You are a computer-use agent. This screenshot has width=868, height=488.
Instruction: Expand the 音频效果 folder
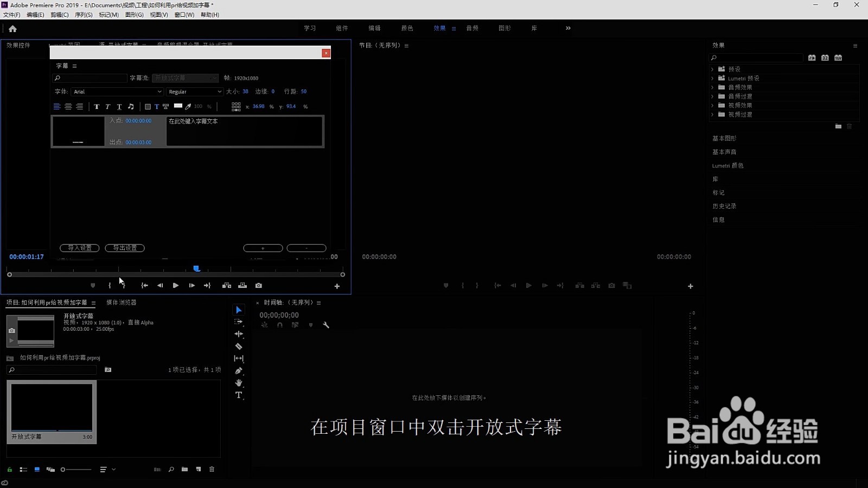coord(712,87)
